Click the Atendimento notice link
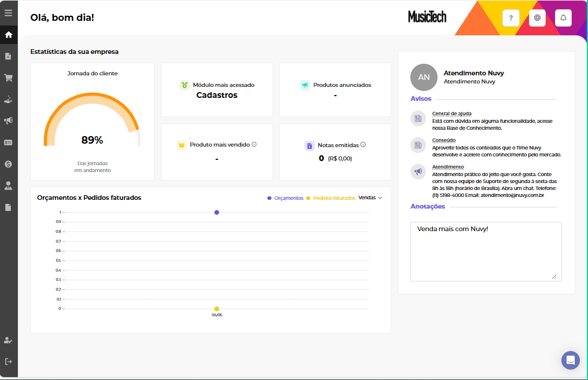The image size is (588, 380). coord(447,167)
